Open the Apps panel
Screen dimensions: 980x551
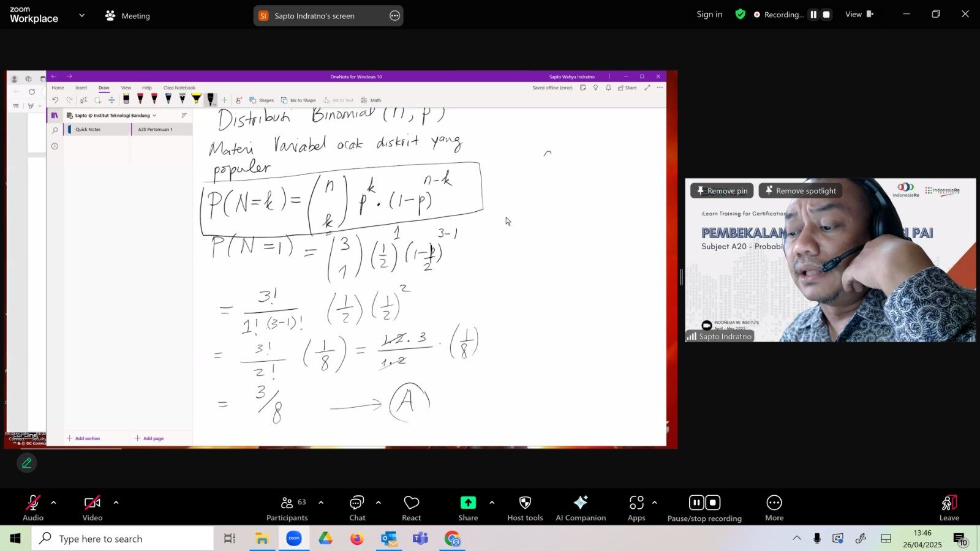(636, 508)
